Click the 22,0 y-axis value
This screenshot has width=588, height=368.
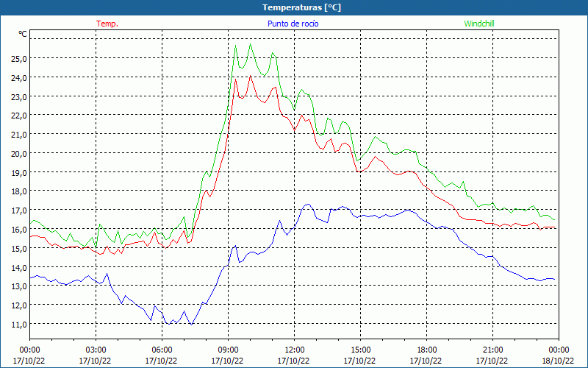click(x=19, y=116)
